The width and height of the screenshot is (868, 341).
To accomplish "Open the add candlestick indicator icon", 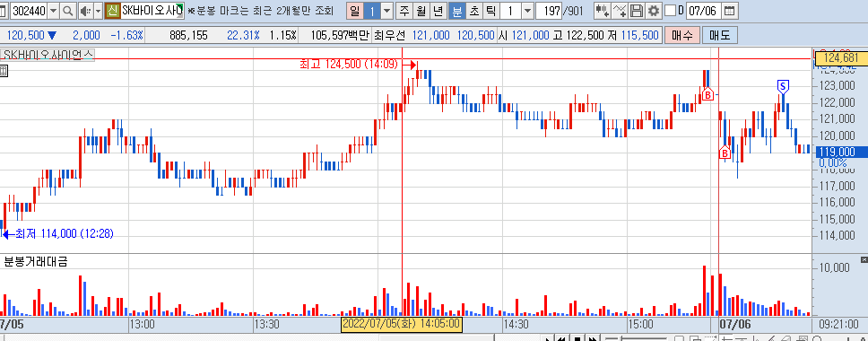I will click(603, 11).
